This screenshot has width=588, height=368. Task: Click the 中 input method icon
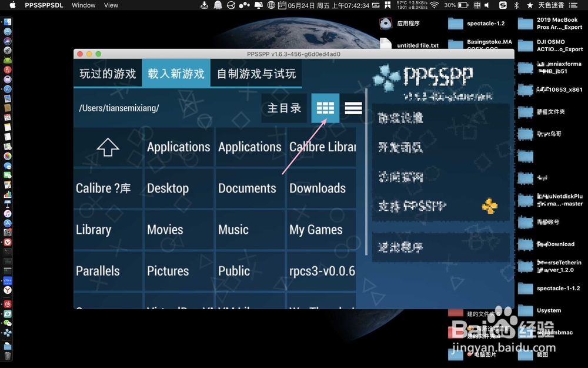click(477, 5)
